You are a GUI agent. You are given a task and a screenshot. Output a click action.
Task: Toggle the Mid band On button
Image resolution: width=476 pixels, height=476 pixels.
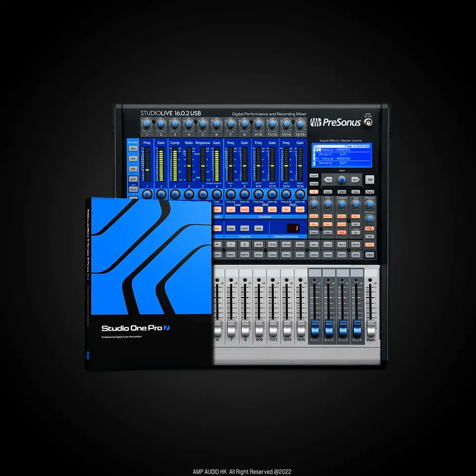258,209
